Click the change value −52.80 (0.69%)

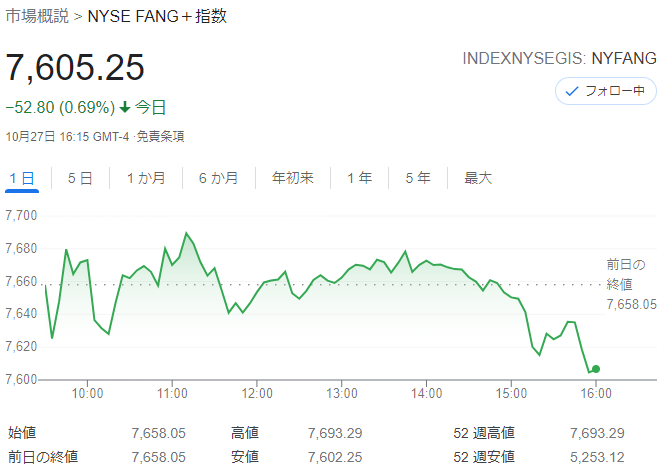tap(60, 107)
